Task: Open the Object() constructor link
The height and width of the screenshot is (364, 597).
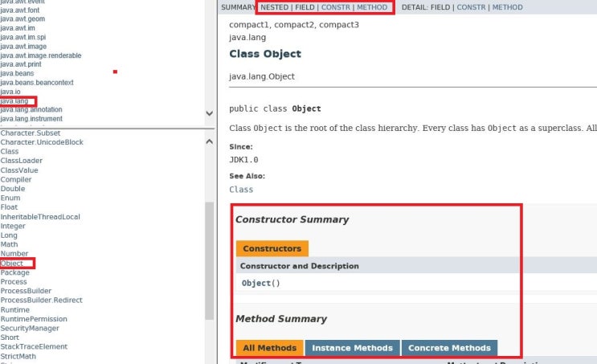Action: 261,284
